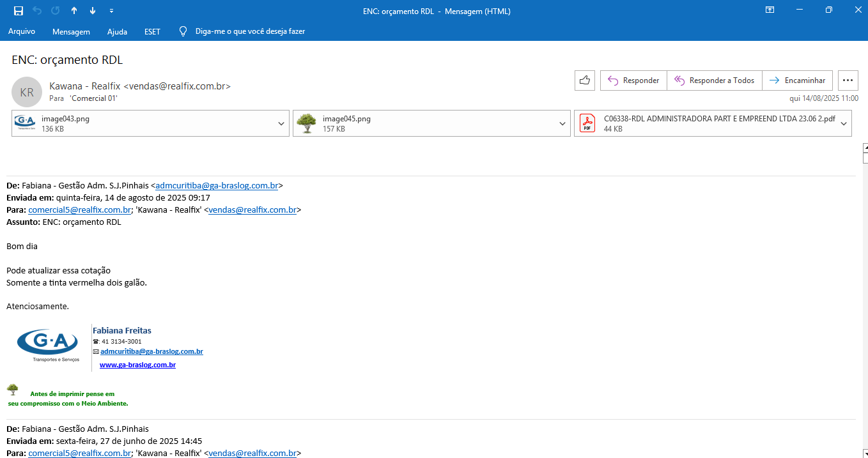Click the thumbs-up Like icon

pyautogui.click(x=584, y=80)
